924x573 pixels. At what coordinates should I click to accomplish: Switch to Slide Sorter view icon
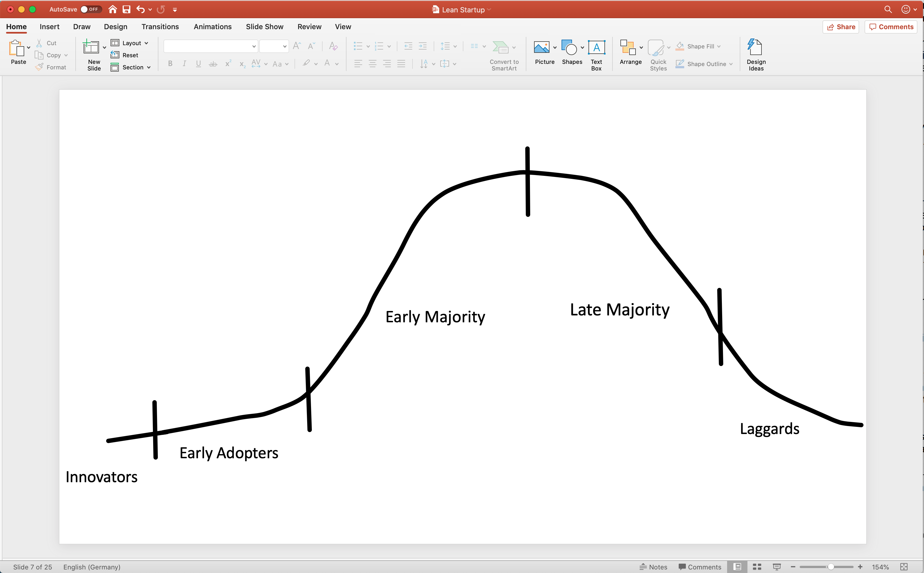click(x=757, y=567)
